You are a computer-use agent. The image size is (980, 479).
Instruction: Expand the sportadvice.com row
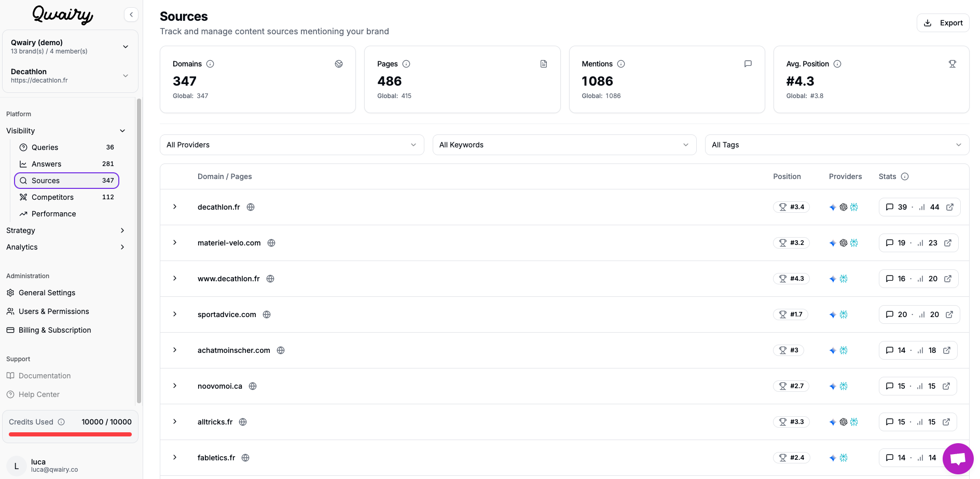[x=175, y=314]
